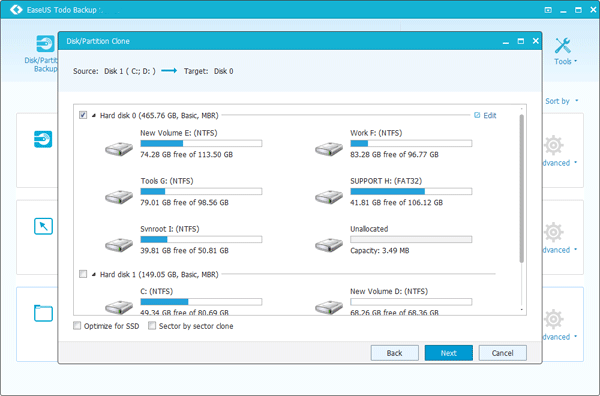Screen dimensions: 600x396
Task: Click the Edit link for Hard disk 0
Action: [x=490, y=116]
